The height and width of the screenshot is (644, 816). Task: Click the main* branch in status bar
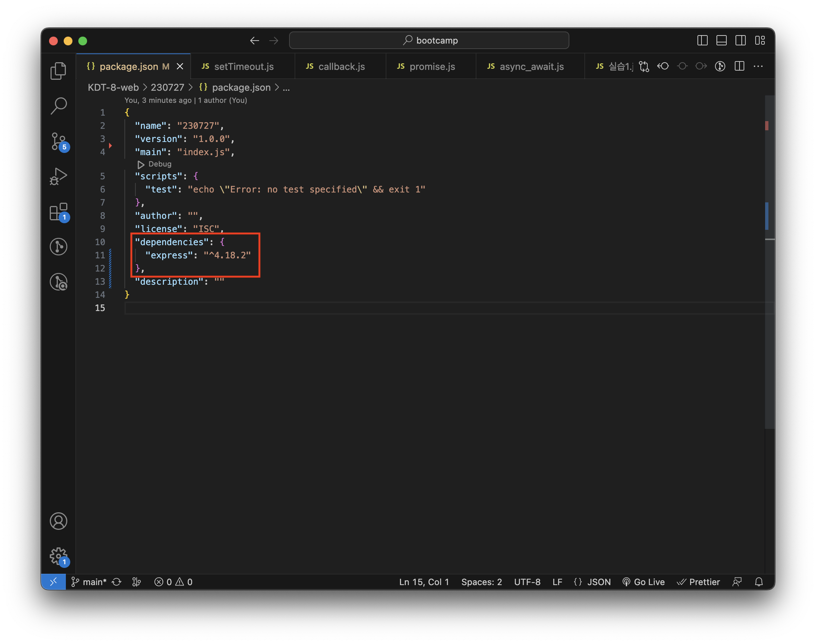[x=89, y=581]
